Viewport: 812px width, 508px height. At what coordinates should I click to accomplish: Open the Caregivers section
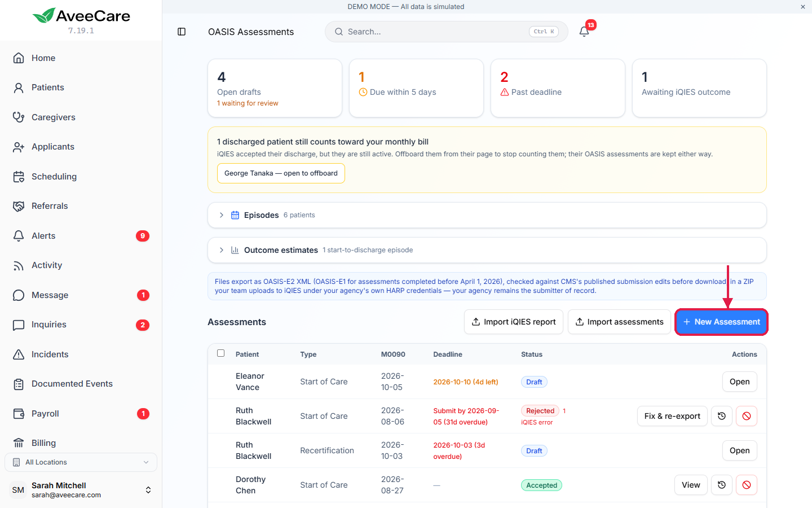point(81,117)
